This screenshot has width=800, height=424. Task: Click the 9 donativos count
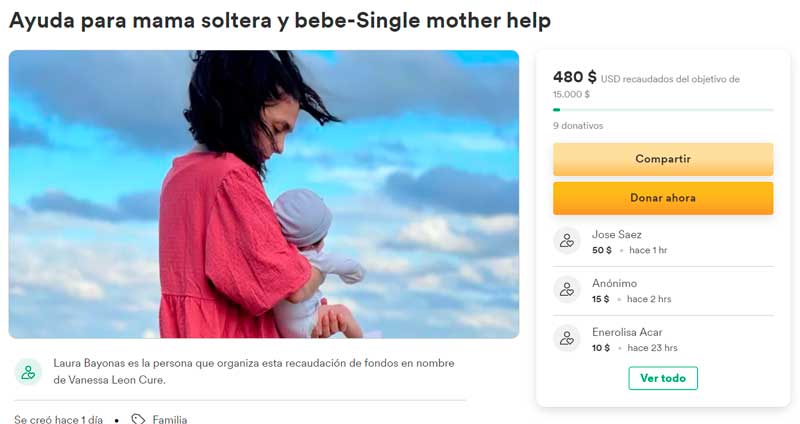click(x=578, y=126)
